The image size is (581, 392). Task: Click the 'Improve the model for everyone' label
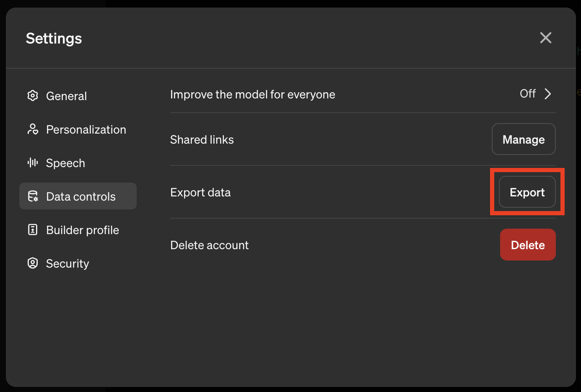pyautogui.click(x=252, y=95)
